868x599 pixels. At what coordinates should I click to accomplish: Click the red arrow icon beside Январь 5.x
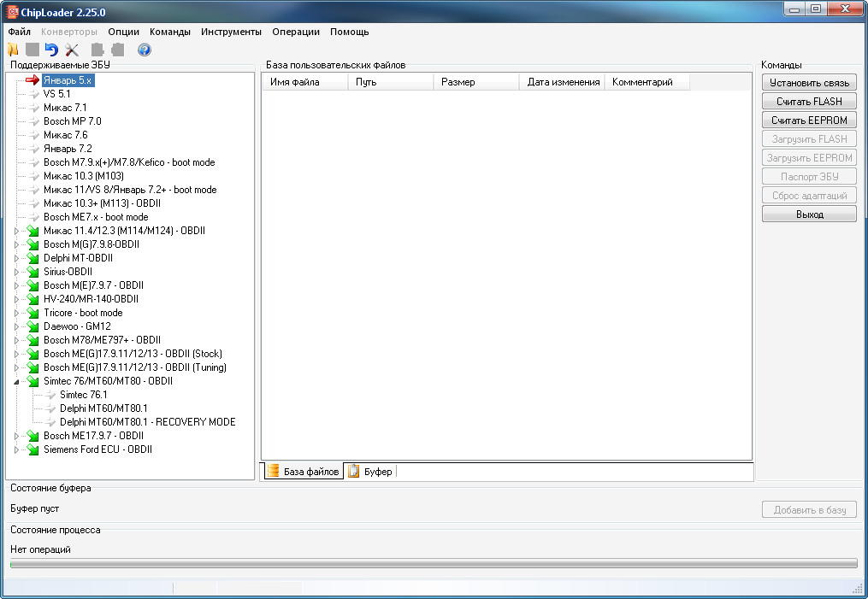point(32,80)
